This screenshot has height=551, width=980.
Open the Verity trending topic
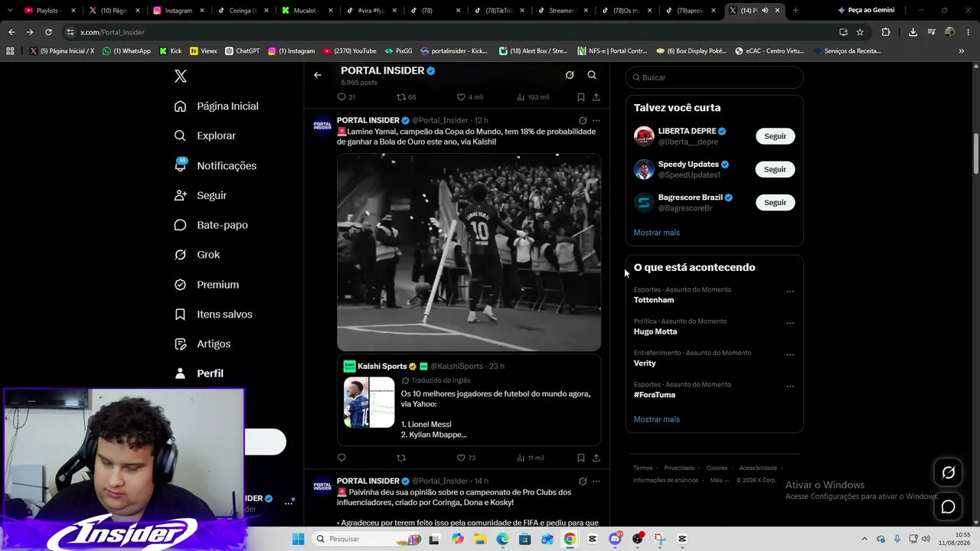pyautogui.click(x=645, y=364)
